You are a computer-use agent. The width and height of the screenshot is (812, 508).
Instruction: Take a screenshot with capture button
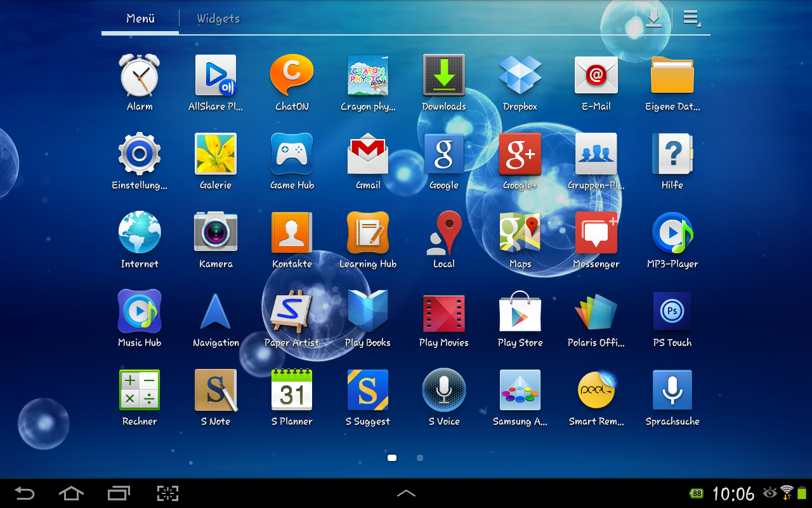(x=167, y=493)
